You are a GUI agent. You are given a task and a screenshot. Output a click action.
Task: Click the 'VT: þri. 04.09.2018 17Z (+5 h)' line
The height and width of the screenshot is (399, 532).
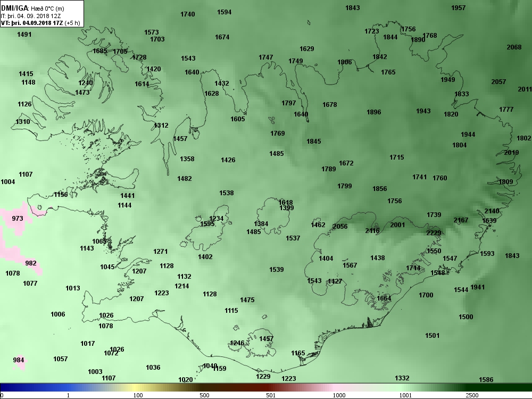[40, 23]
